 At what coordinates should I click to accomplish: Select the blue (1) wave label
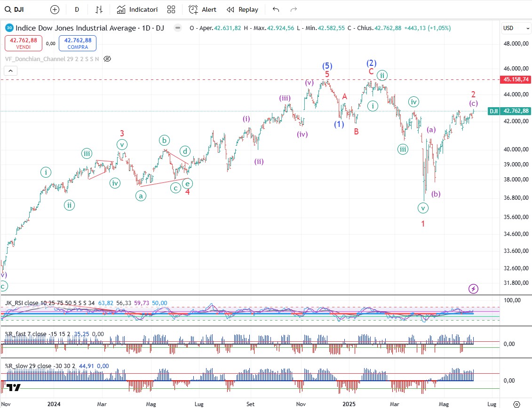click(339, 124)
